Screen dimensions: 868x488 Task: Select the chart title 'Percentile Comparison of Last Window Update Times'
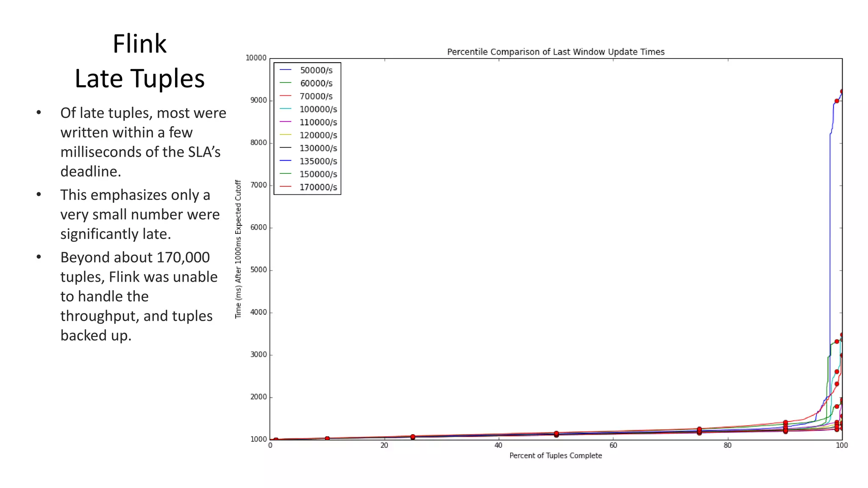[x=556, y=52]
